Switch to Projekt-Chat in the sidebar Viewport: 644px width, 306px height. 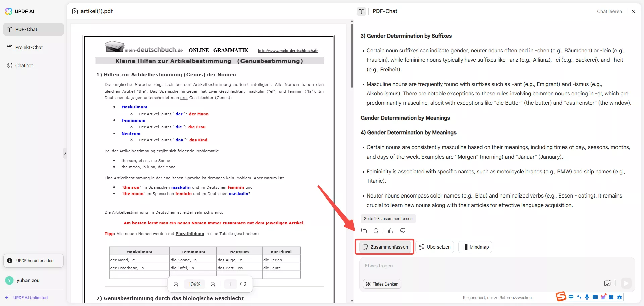pyautogui.click(x=34, y=47)
